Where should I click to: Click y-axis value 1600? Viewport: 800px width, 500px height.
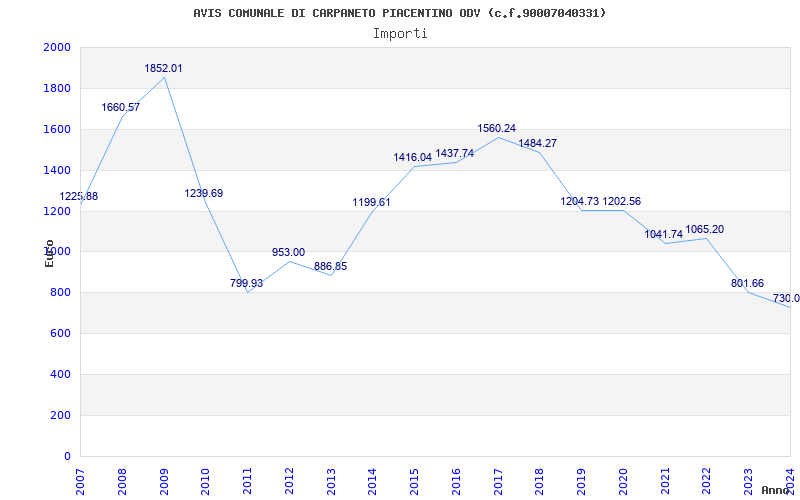click(57, 129)
